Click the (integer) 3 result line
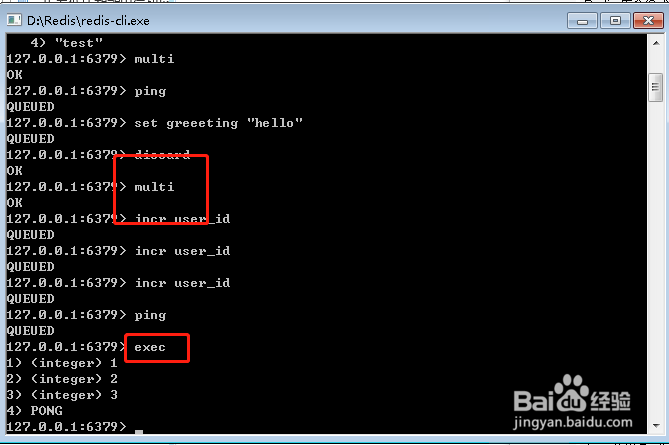 (x=62, y=395)
